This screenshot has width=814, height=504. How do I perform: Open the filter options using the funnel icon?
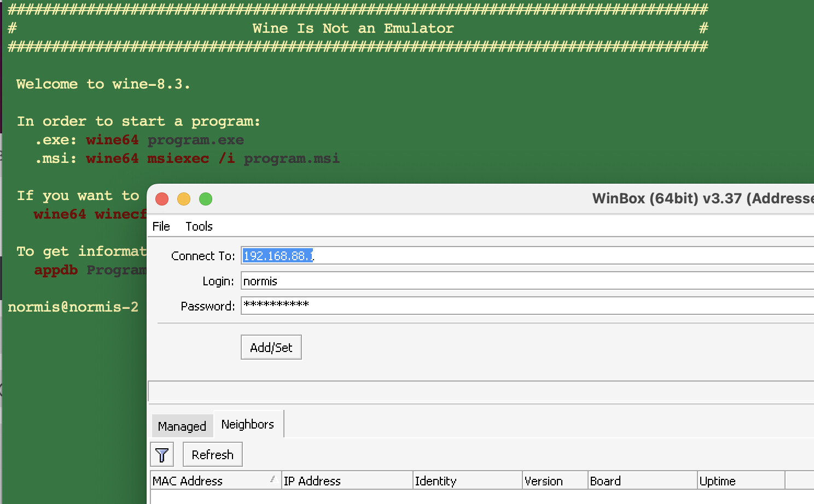162,454
